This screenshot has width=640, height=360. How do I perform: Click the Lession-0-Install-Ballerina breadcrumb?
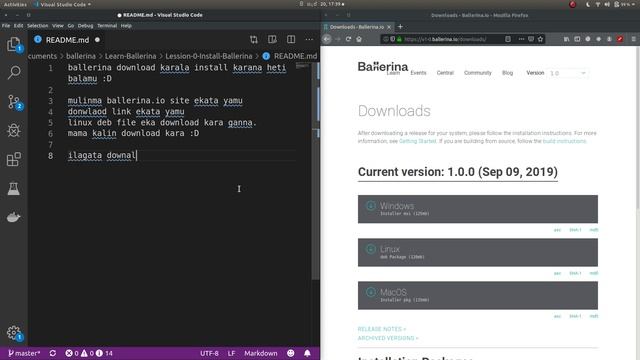[x=209, y=56]
